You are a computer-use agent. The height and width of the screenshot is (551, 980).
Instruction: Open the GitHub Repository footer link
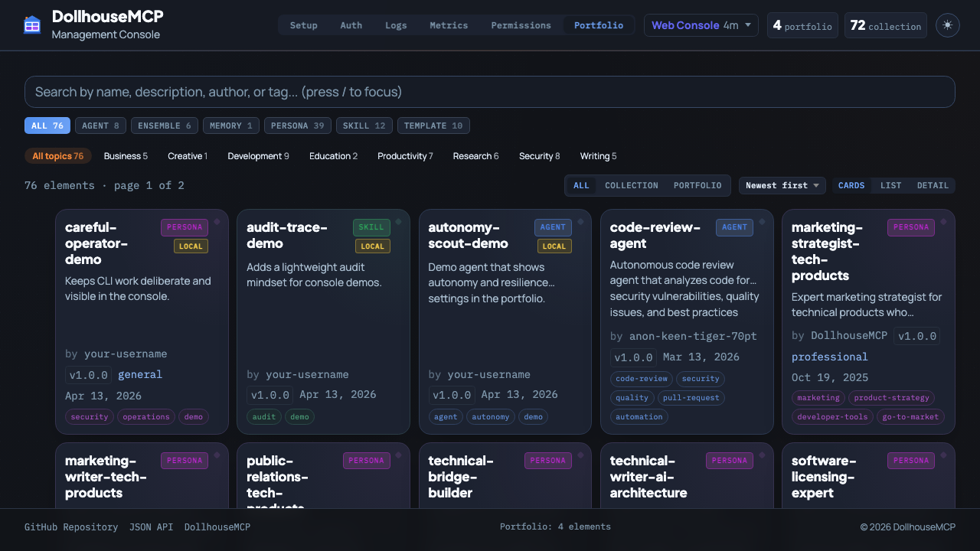pyautogui.click(x=71, y=527)
